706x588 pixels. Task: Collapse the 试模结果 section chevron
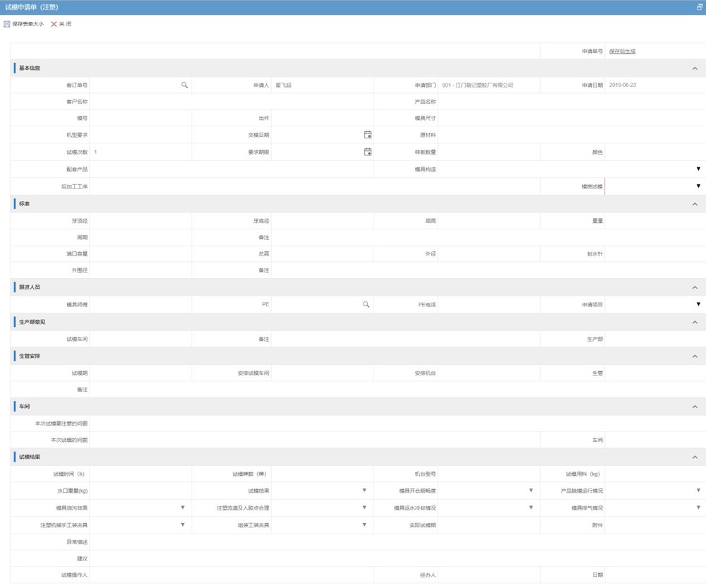point(695,457)
